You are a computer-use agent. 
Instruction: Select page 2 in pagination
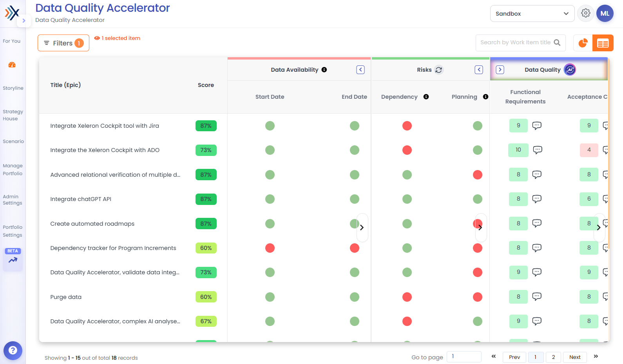click(x=553, y=357)
